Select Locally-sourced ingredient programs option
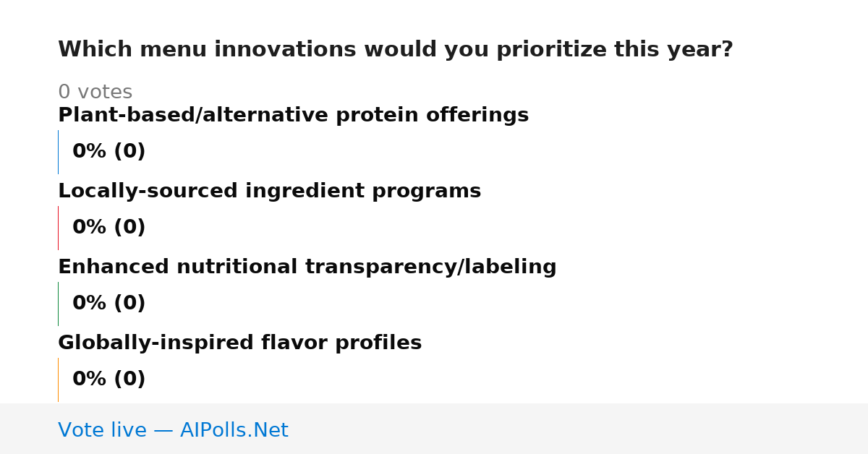 point(269,192)
